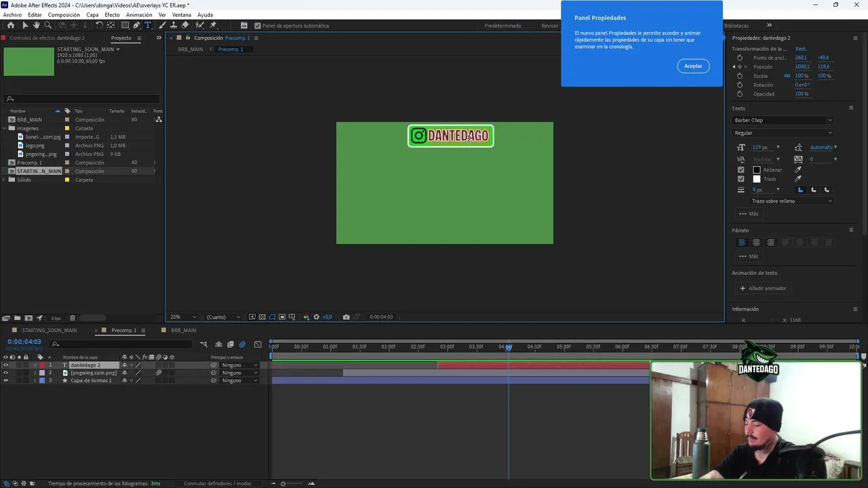Switch to STARTING_SOON_MAIN timeline tab
The image size is (868, 488).
coord(49,330)
